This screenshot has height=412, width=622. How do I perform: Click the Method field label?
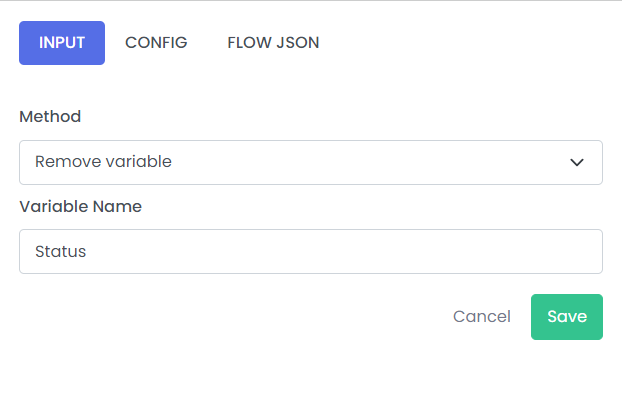(x=50, y=117)
